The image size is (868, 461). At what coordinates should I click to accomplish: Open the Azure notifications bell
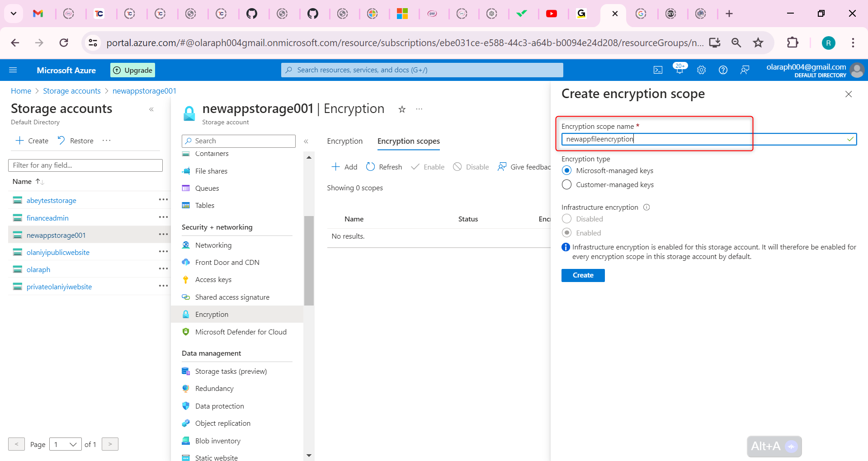(x=679, y=69)
